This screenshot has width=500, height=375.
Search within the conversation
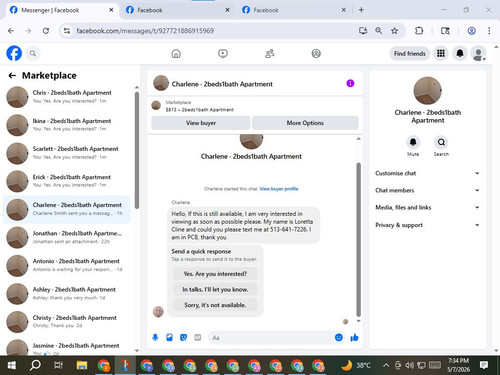coord(441,143)
